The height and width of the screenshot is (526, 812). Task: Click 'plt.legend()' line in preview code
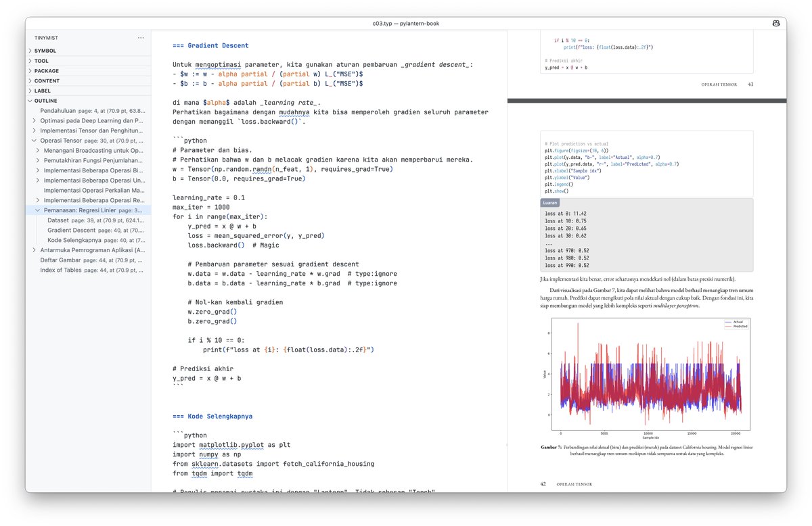(x=558, y=184)
